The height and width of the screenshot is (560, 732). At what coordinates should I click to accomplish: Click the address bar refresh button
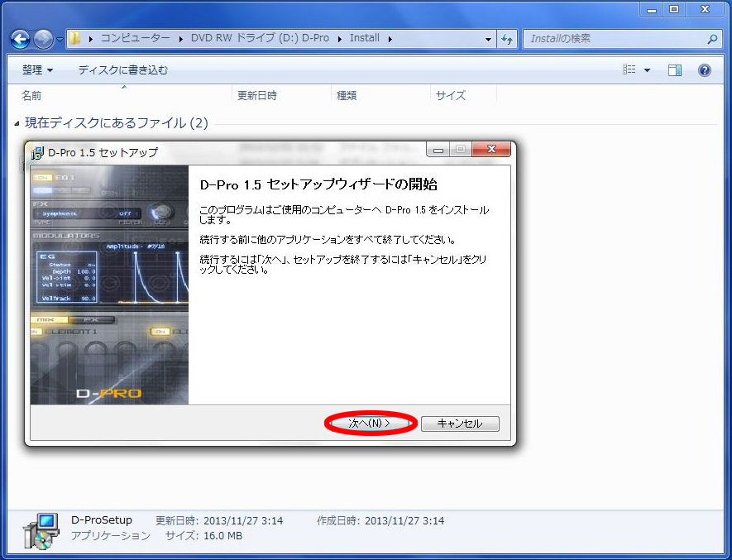click(507, 39)
